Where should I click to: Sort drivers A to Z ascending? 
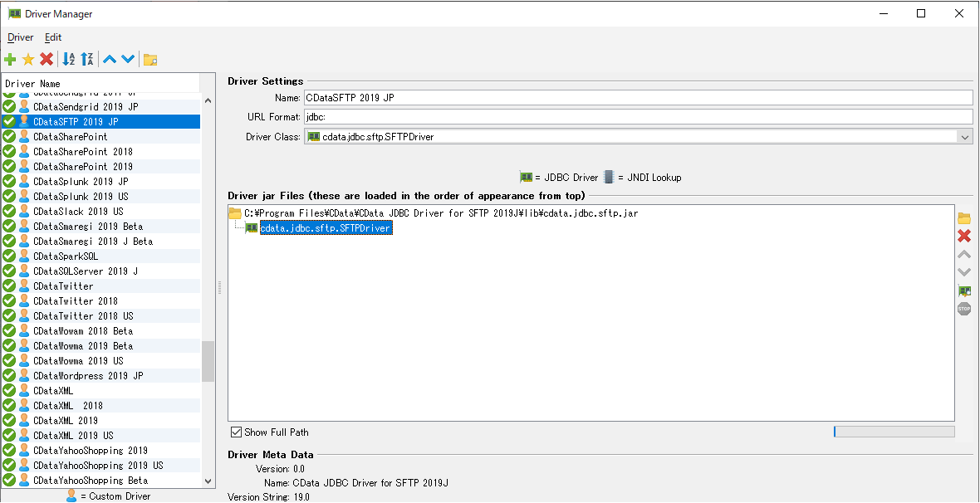[69, 60]
